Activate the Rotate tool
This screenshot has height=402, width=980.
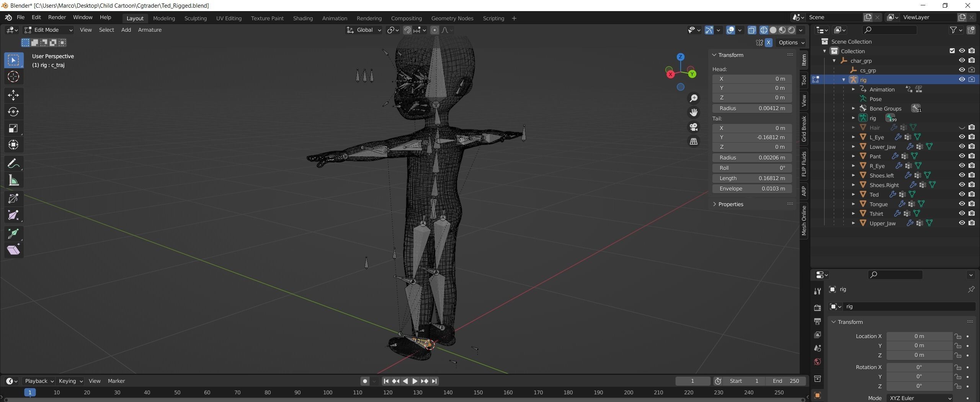(x=13, y=112)
